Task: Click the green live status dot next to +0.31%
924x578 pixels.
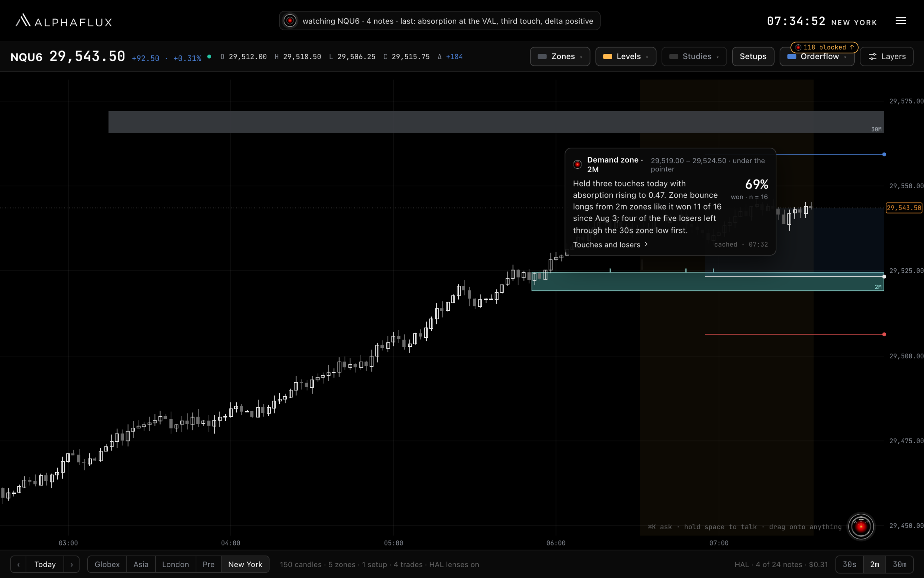Action: tap(209, 57)
